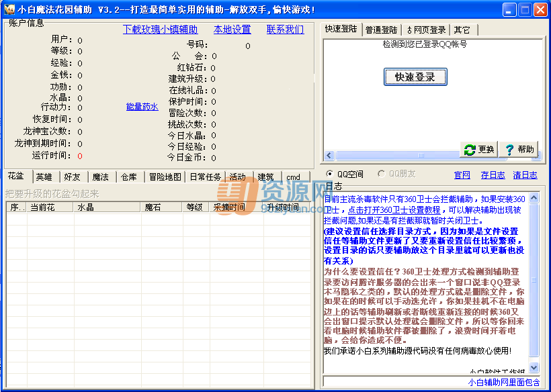
Task: Open the 活动 tab
Action: point(238,177)
